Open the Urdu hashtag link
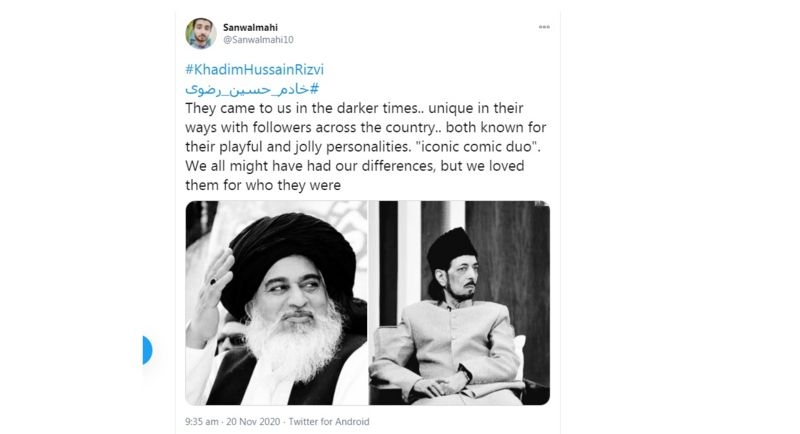The width and height of the screenshot is (800, 434). coord(252,89)
